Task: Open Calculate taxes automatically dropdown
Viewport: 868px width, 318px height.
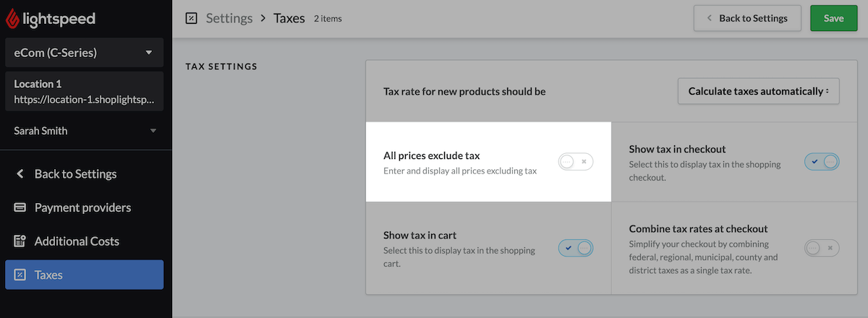Action: point(758,91)
